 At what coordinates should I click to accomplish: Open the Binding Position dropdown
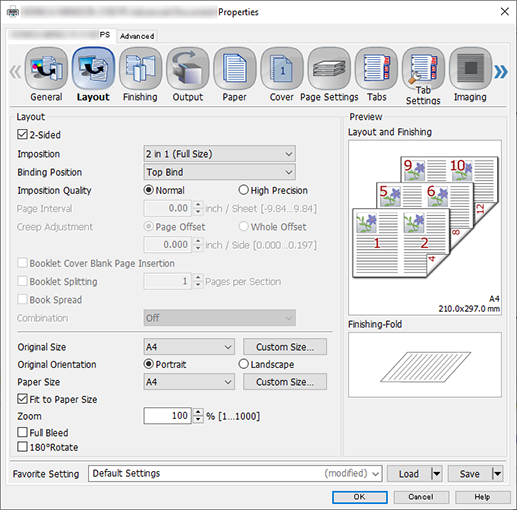(x=219, y=172)
